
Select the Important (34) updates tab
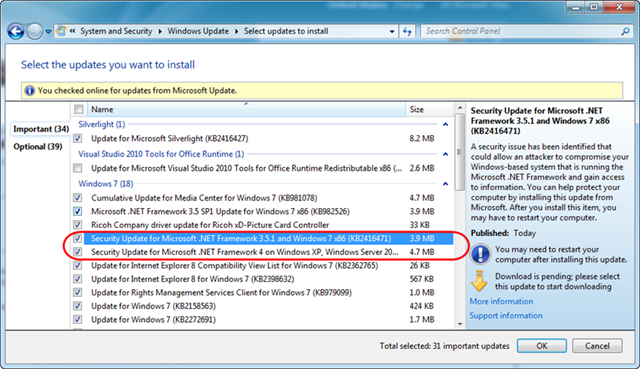click(41, 129)
